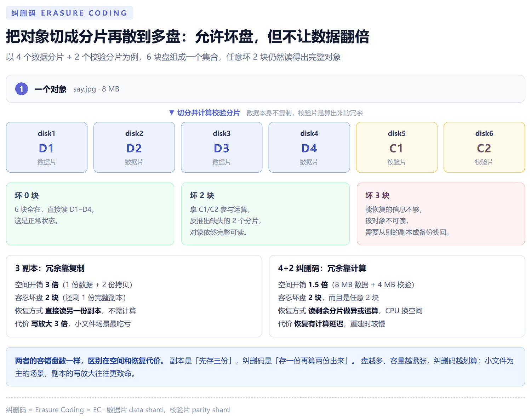Select the disk5 C1 parity shard card
The height and width of the screenshot is (420, 531).
396,147
